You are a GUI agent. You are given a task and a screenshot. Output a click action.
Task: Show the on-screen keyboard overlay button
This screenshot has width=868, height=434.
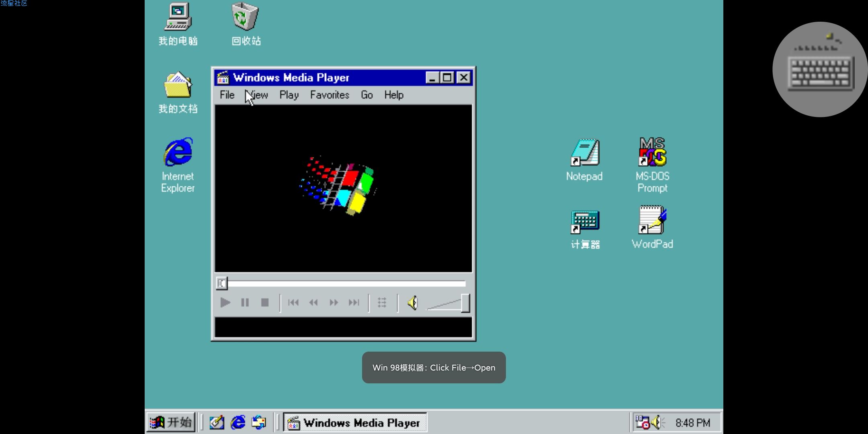pyautogui.click(x=820, y=69)
